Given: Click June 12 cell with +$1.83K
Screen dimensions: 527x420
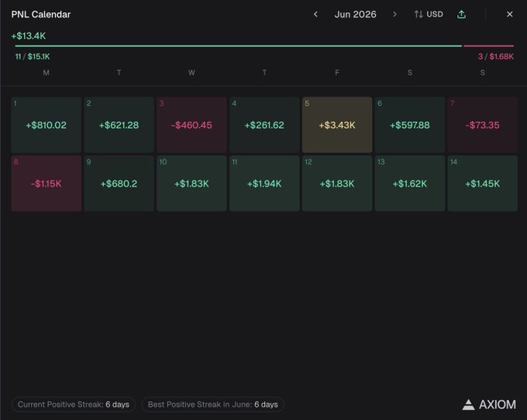Looking at the screenshot, I should (337, 183).
